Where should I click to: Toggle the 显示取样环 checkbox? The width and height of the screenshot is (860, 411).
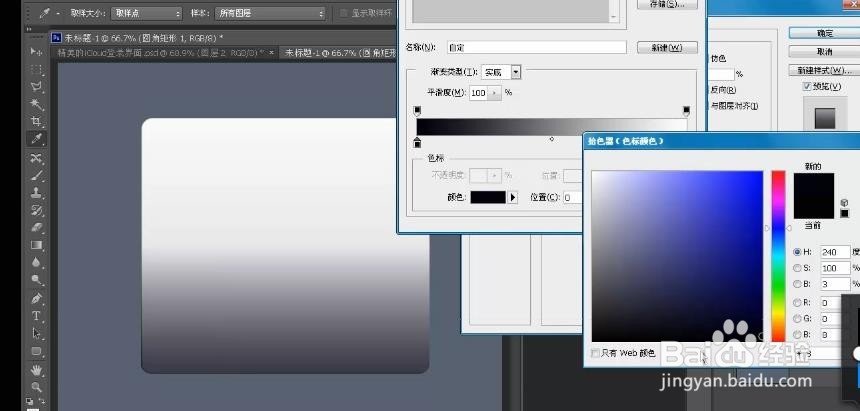tap(344, 13)
